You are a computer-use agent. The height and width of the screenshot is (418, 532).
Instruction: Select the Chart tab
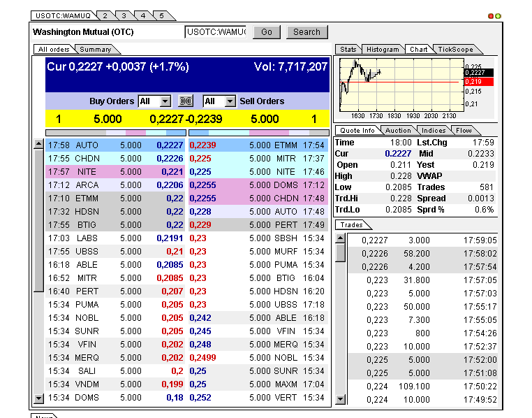click(418, 50)
